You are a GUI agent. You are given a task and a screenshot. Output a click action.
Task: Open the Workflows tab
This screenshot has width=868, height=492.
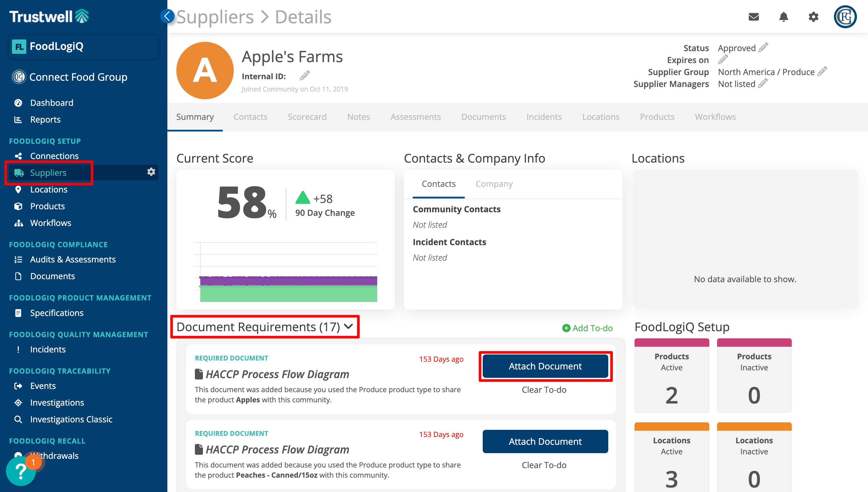click(715, 117)
